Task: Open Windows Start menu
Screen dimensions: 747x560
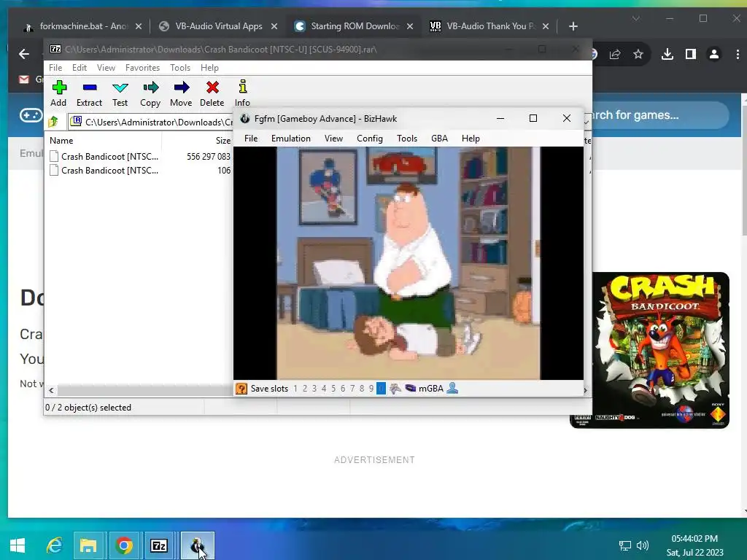Action: (18, 545)
